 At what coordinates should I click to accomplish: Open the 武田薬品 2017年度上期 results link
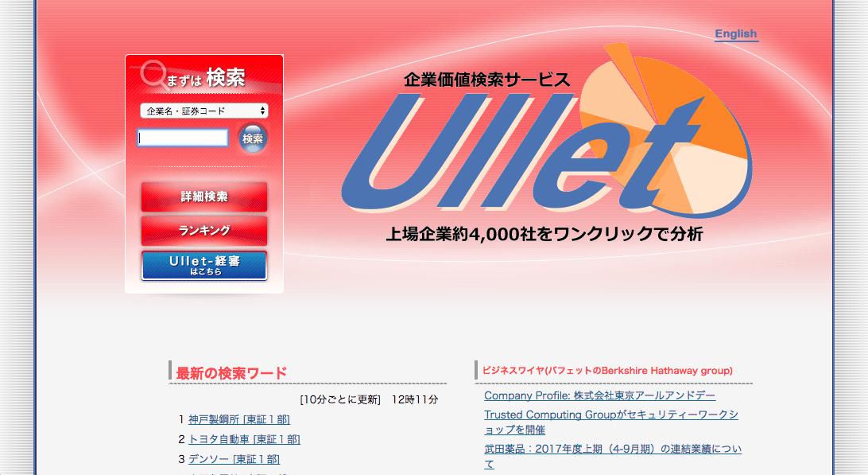tap(613, 456)
